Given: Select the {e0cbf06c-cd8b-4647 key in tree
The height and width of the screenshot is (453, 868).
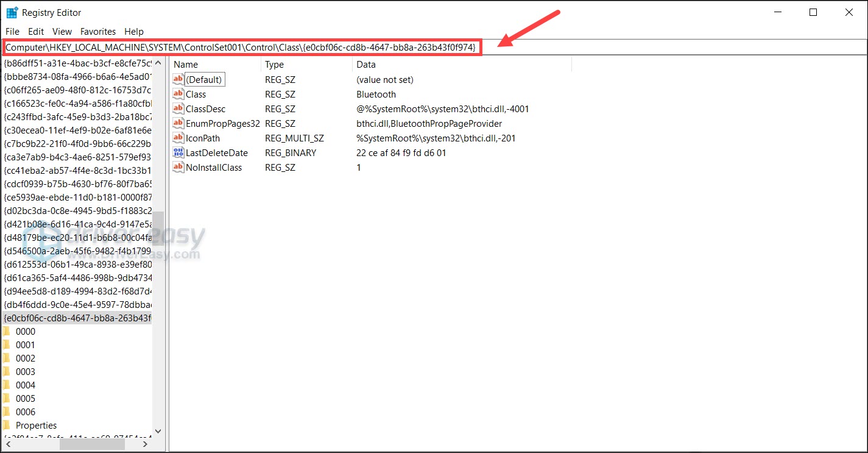Looking at the screenshot, I should pos(77,318).
